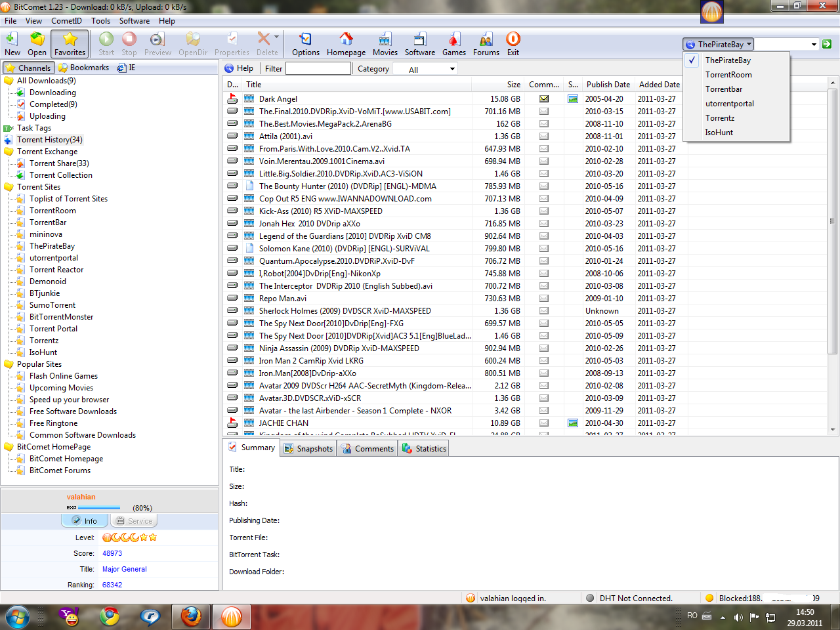The height and width of the screenshot is (630, 840).
Task: Select Torrent History(34) in the tree
Action: click(x=50, y=140)
